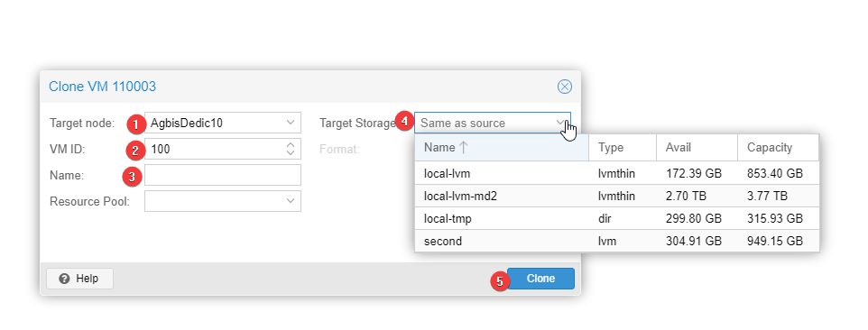Viewport: 868px width, 330px height.
Task: Click the 315.93 GB capacity cell
Action: coord(779,218)
